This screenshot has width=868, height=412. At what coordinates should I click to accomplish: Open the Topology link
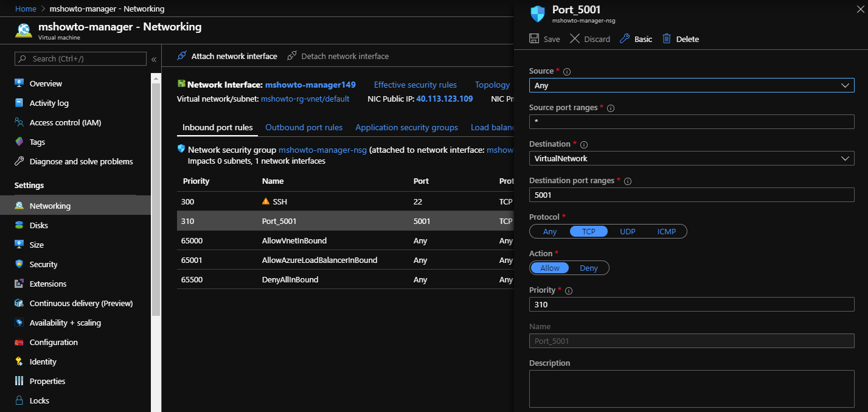[493, 85]
